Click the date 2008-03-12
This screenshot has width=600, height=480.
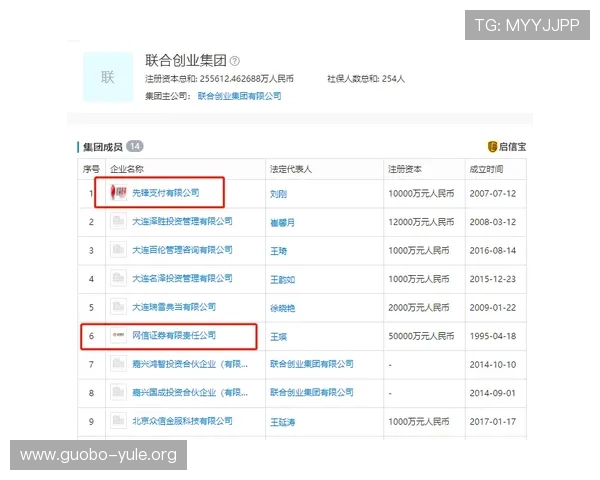coord(493,222)
